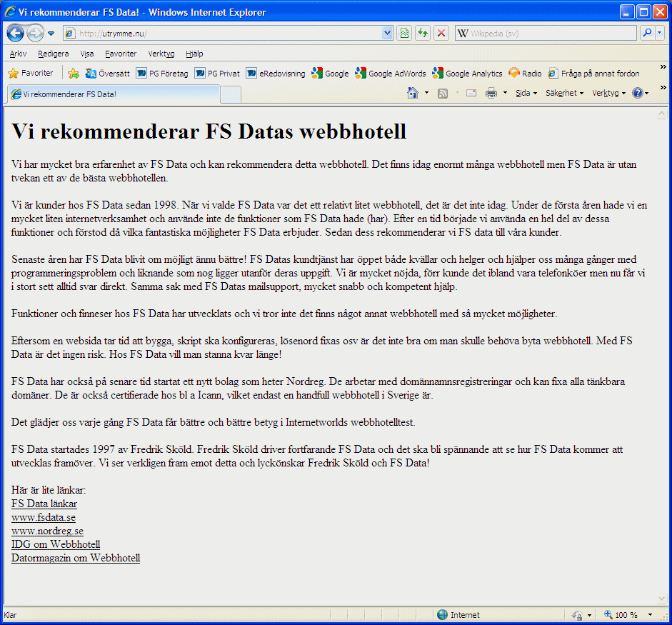The height and width of the screenshot is (625, 672).
Task: Click the Compatibility View icon
Action: 404,33
